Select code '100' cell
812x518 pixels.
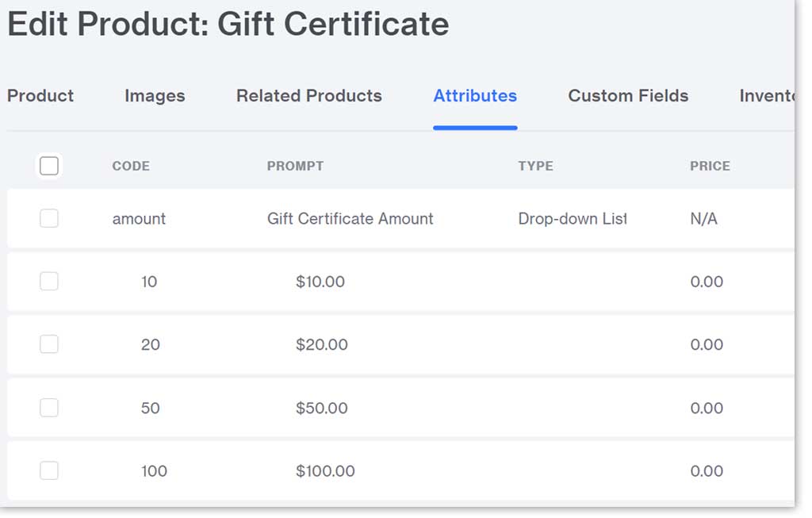coord(155,471)
